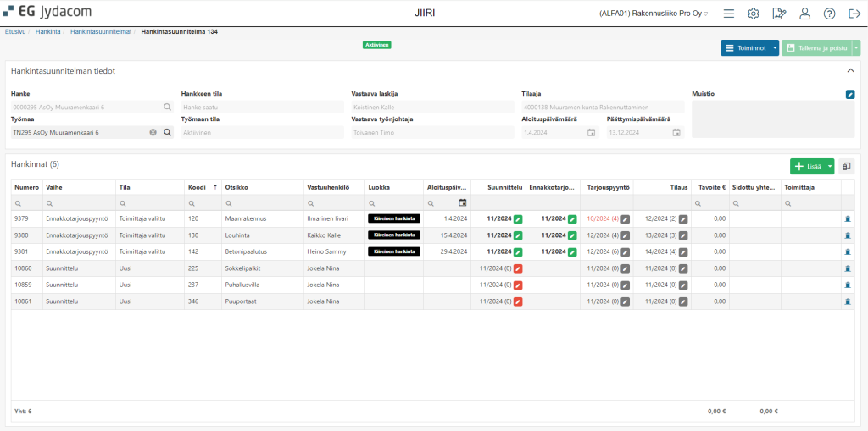Click green edit icon for Louhinta Ennakkotarjous
Image resolution: width=868 pixels, height=431 pixels.
[572, 235]
